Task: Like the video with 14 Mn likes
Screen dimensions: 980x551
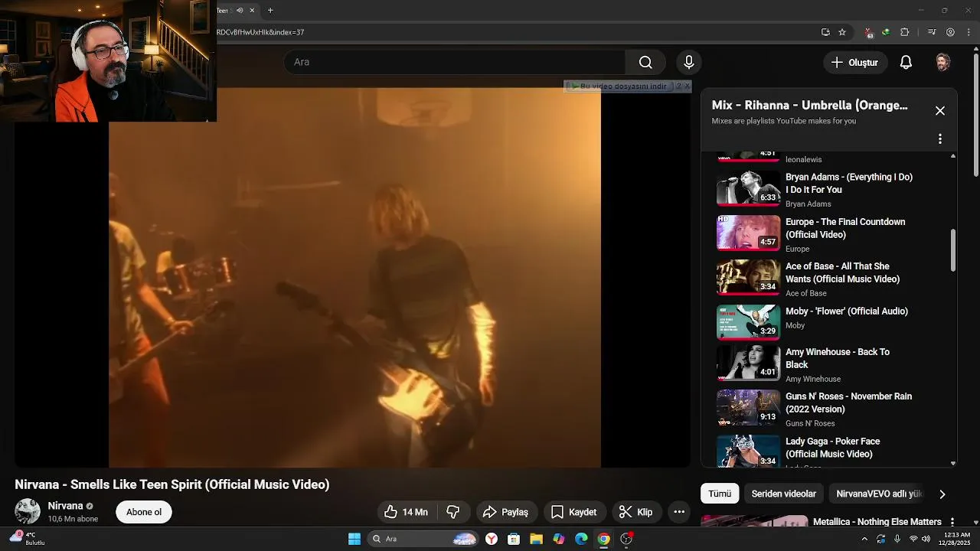Action: [406, 512]
